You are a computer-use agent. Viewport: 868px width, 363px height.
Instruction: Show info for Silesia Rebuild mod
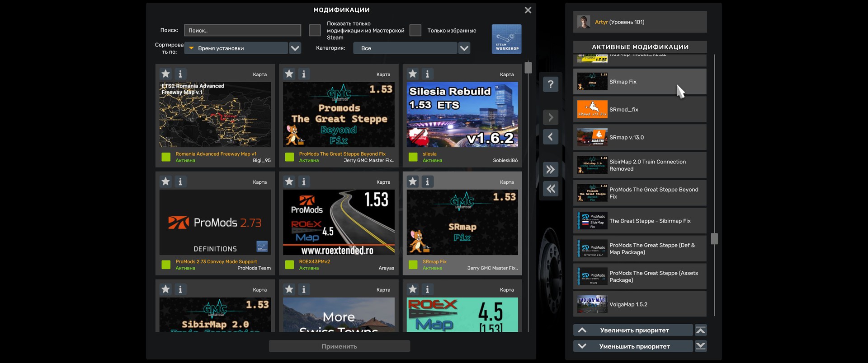point(427,74)
